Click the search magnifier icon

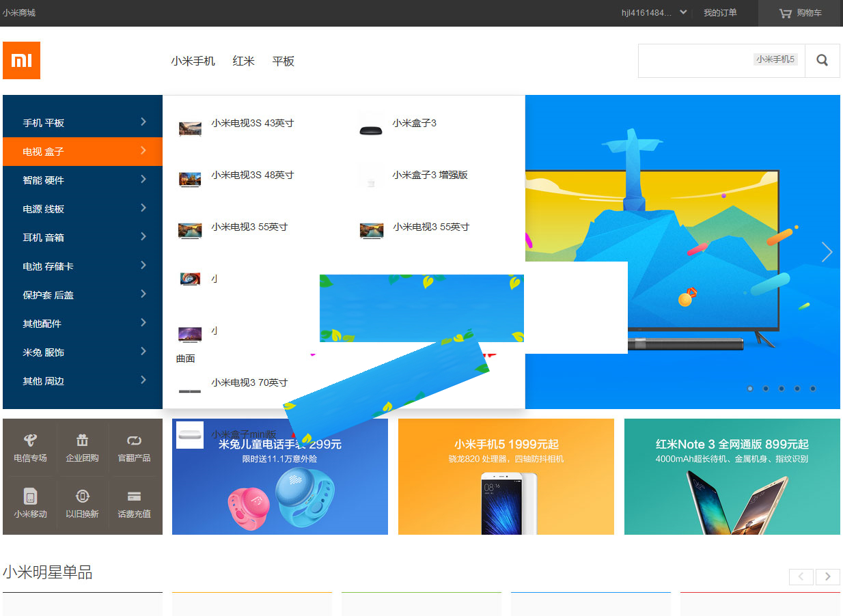click(x=822, y=60)
